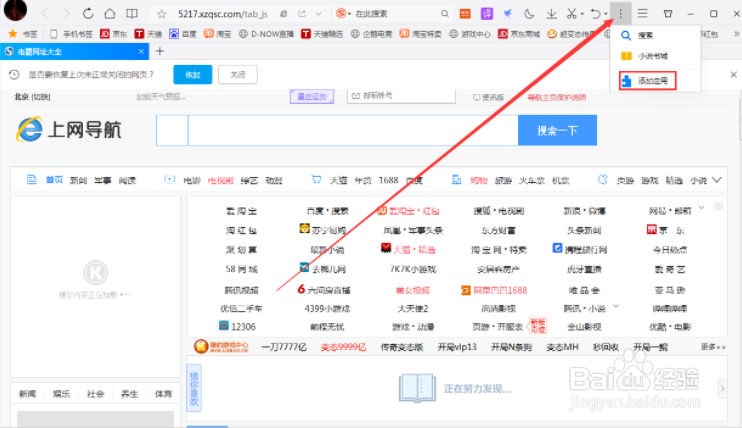Open the reading mode book icon
Screen dimensions: 742x428
click(x=132, y=14)
